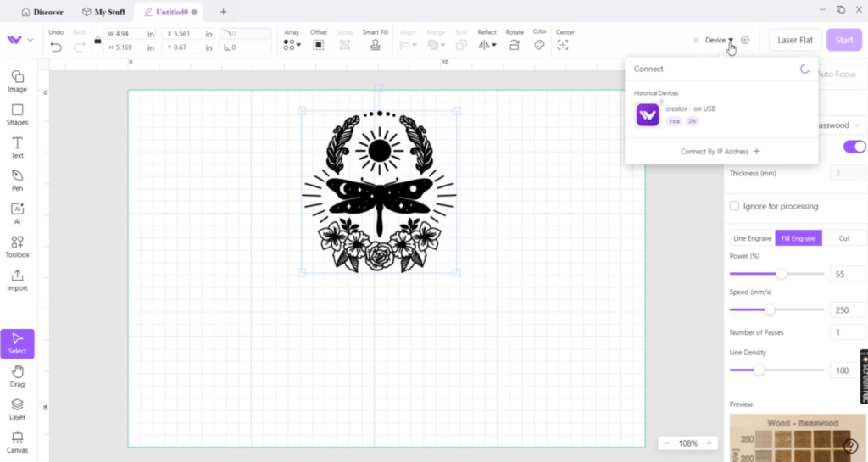The image size is (868, 462).
Task: Choose the Pen drawing tool
Action: click(17, 180)
